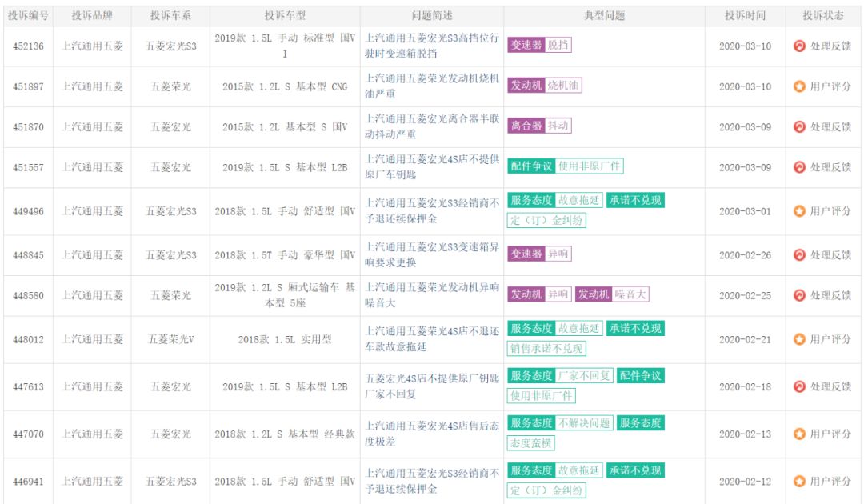Open complaint number 447613
Screen dimensions: 864x504
pos(28,386)
